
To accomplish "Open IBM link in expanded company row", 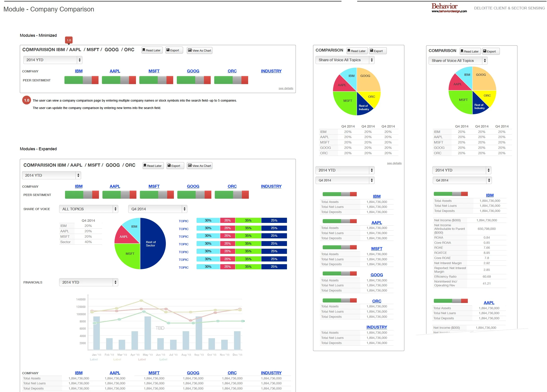I will click(x=79, y=186).
